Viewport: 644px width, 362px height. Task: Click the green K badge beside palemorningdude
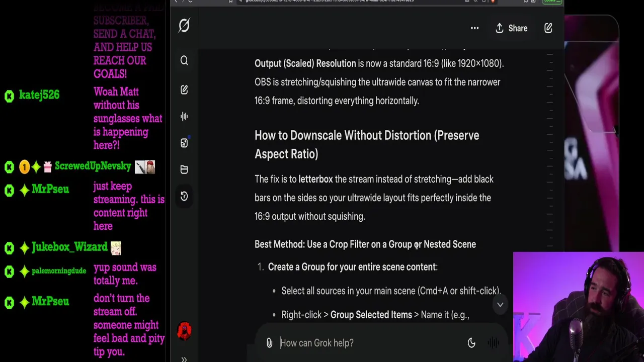[9, 271]
